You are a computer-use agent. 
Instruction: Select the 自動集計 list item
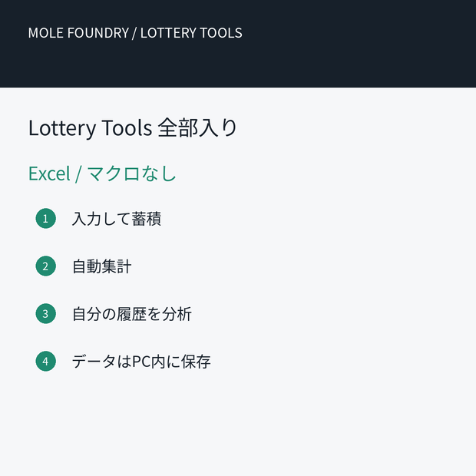click(x=101, y=266)
